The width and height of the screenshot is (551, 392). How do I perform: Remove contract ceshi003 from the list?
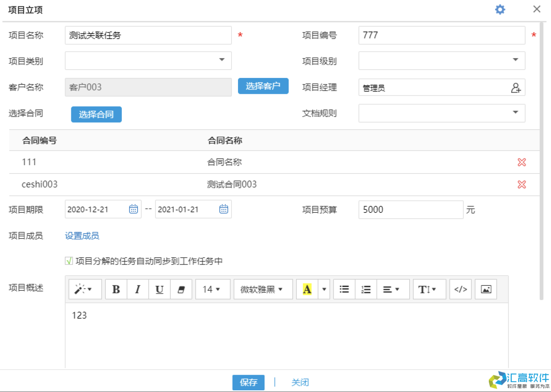pos(522,185)
